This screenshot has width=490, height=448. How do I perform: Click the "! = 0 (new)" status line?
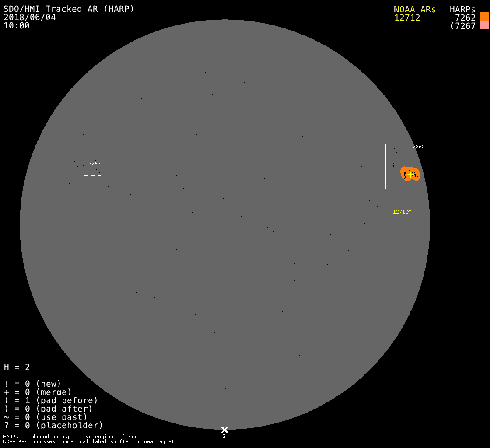(x=32, y=384)
